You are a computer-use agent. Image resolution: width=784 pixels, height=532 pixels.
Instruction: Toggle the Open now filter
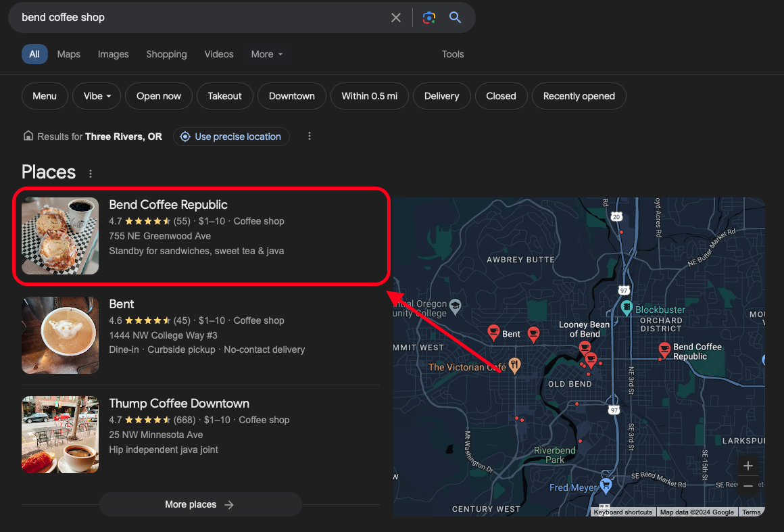coord(159,96)
